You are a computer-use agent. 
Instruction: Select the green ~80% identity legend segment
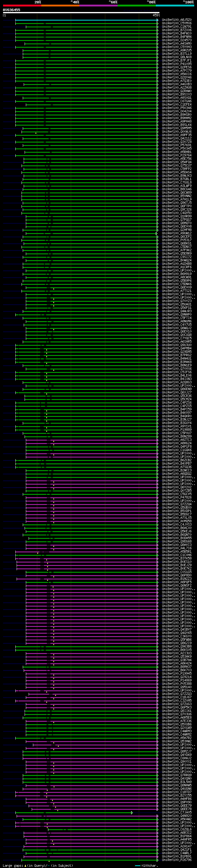pyautogui.click(x=137, y=6)
